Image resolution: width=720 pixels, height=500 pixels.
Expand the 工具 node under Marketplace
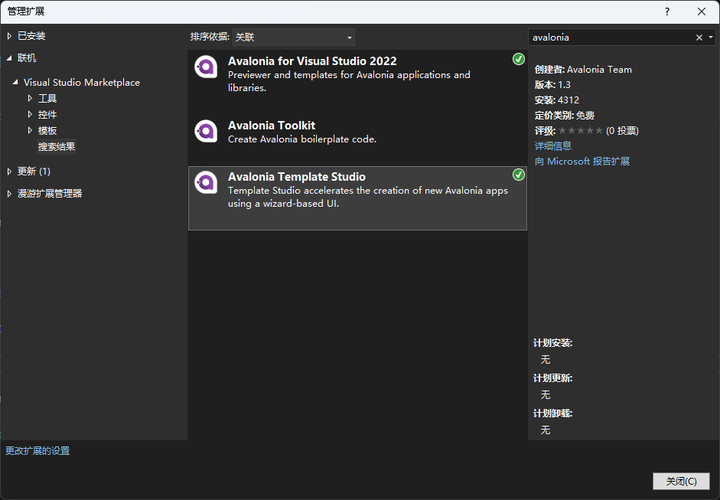click(x=30, y=99)
